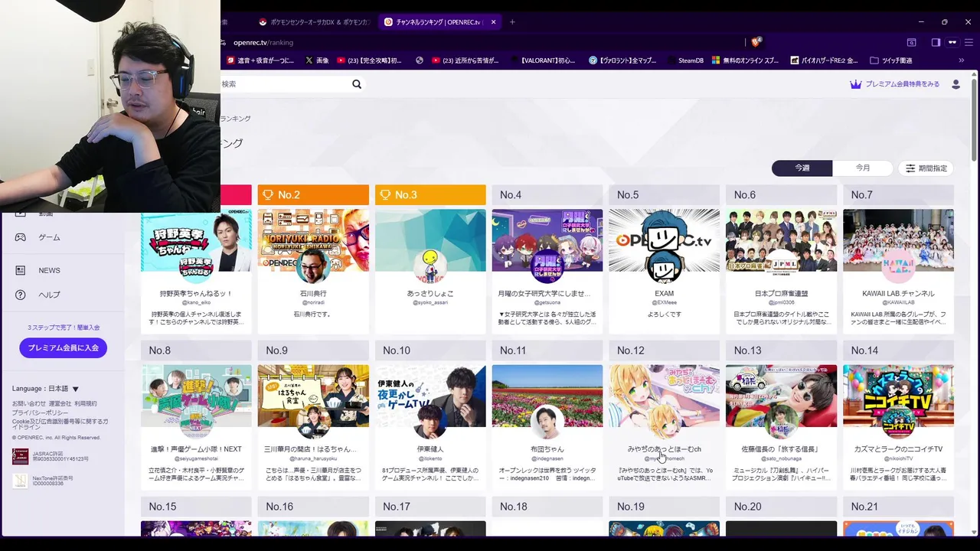Open the 遮音+吸音 bookmark
980x551 pixels.
click(x=260, y=60)
